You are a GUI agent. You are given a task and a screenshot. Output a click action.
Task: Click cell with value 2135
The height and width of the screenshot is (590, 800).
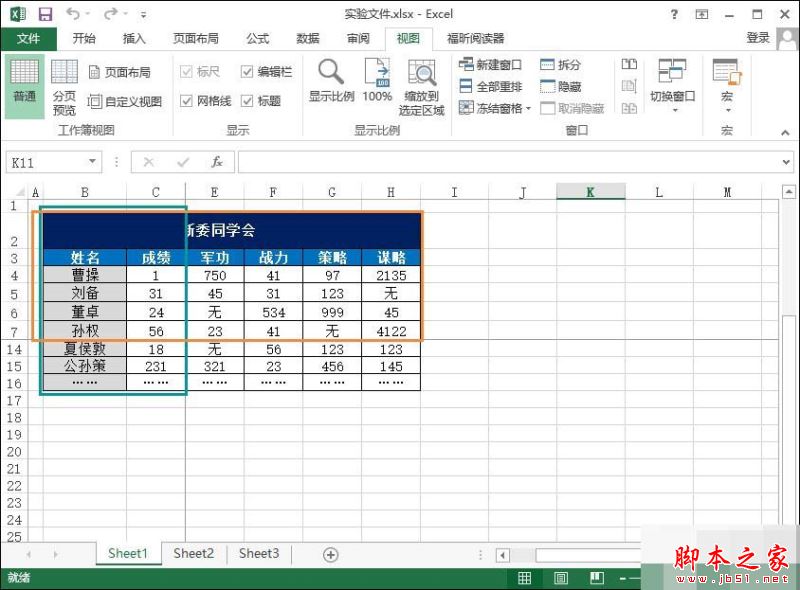(391, 275)
